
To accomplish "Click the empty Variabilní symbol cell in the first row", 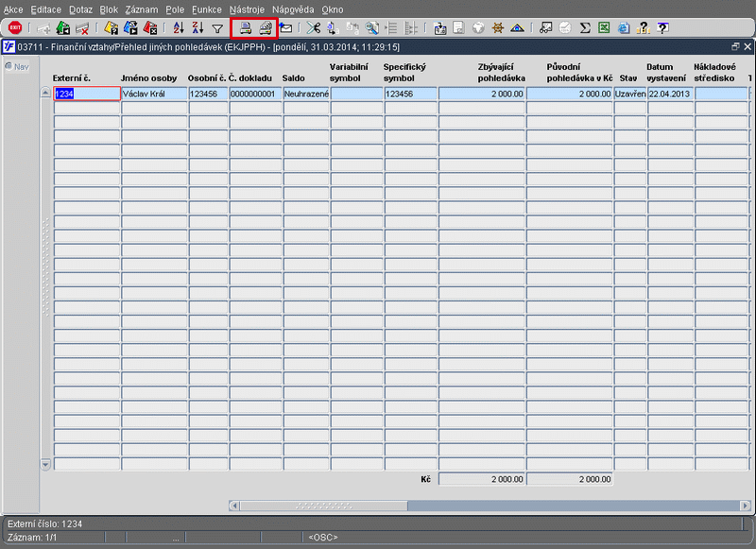I will (357, 94).
